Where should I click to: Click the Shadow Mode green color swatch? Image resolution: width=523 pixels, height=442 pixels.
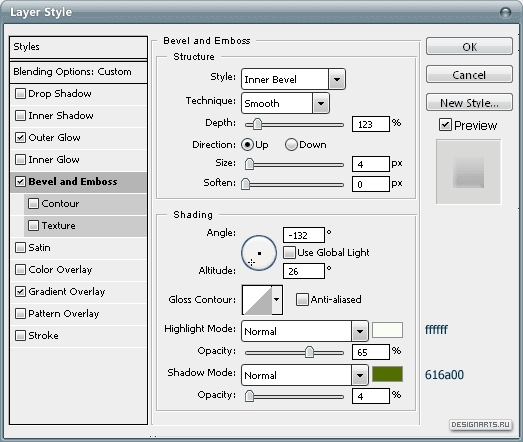387,374
